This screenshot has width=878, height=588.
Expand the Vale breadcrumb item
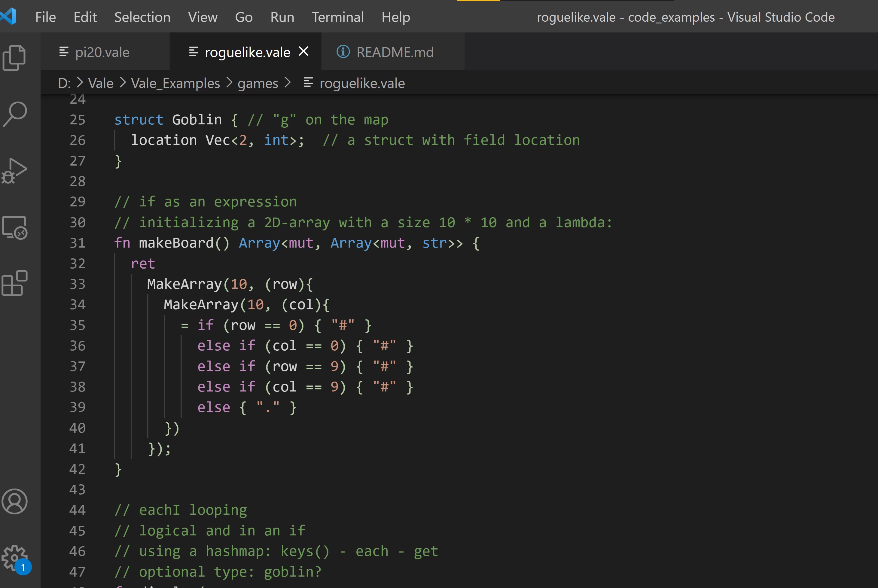[101, 83]
